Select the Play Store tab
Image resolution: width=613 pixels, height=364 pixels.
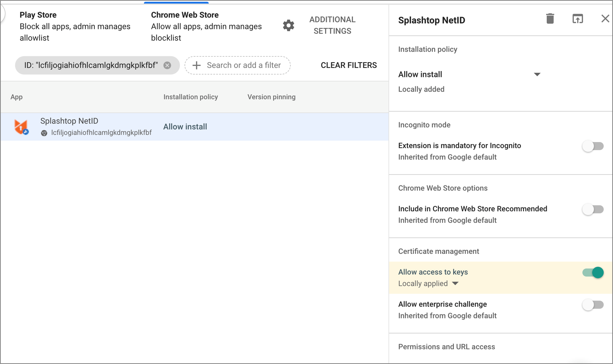click(75, 26)
